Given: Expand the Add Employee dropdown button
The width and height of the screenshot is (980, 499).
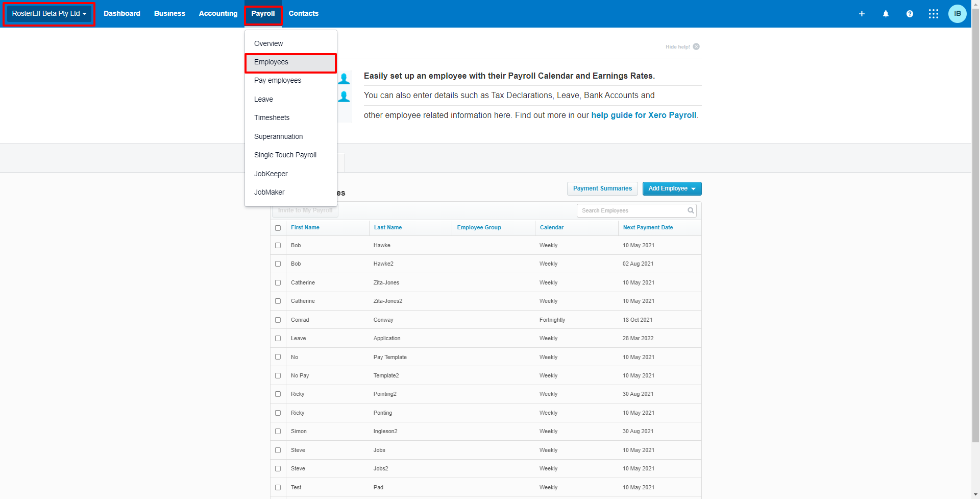Looking at the screenshot, I should coord(672,188).
